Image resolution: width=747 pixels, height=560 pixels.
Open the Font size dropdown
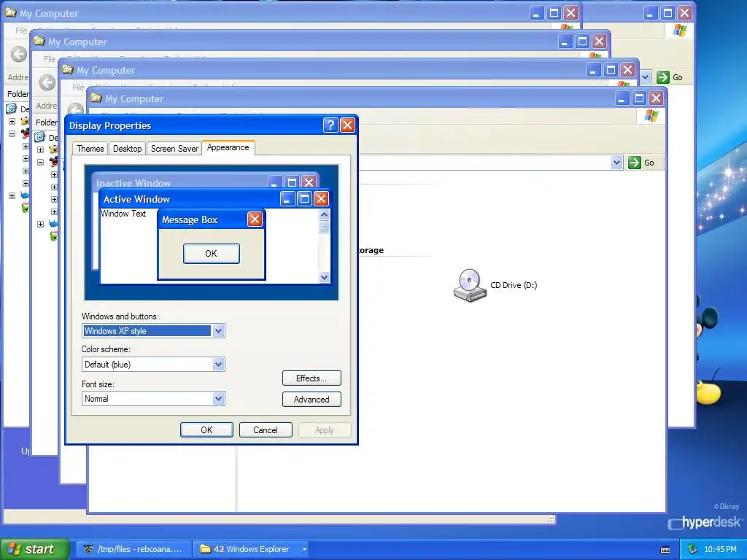[218, 399]
